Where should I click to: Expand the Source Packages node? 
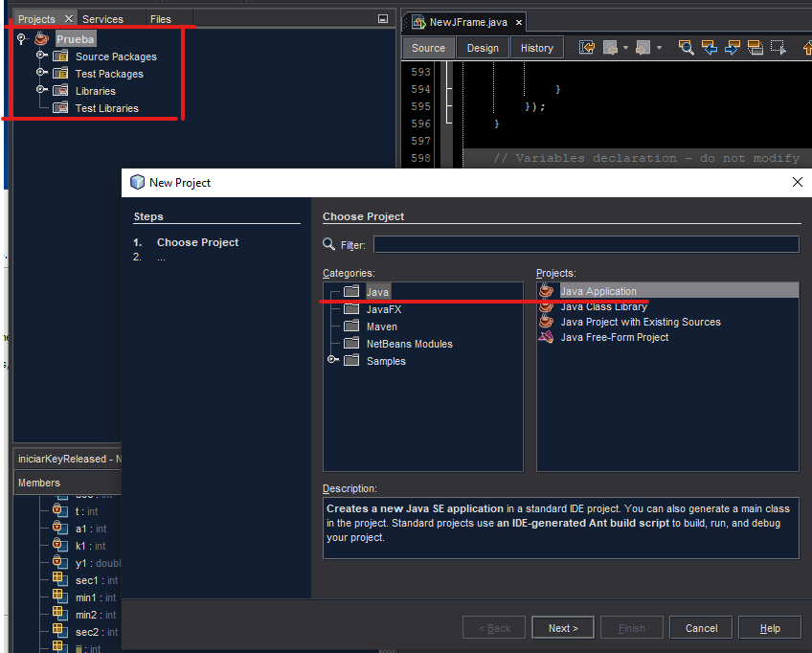coord(41,55)
